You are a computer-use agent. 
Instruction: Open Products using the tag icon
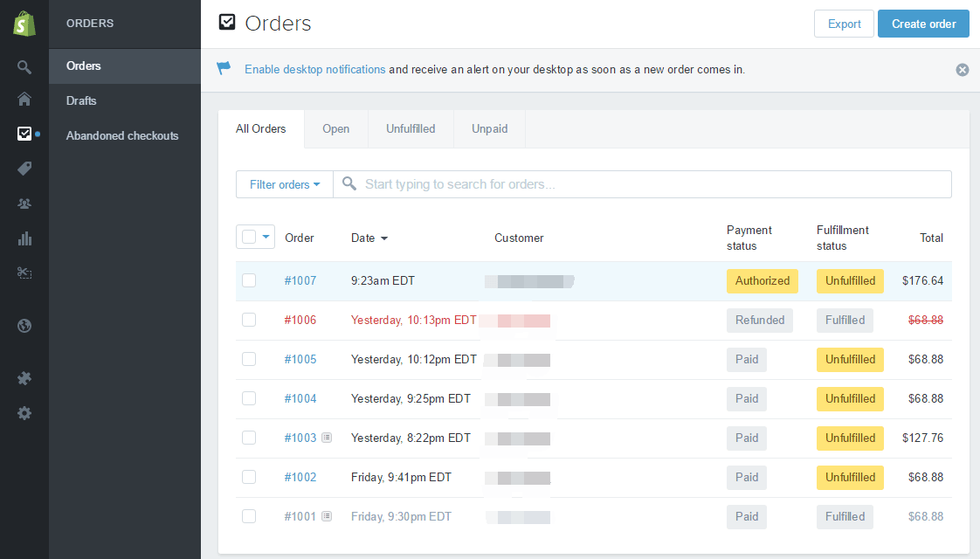pos(24,169)
